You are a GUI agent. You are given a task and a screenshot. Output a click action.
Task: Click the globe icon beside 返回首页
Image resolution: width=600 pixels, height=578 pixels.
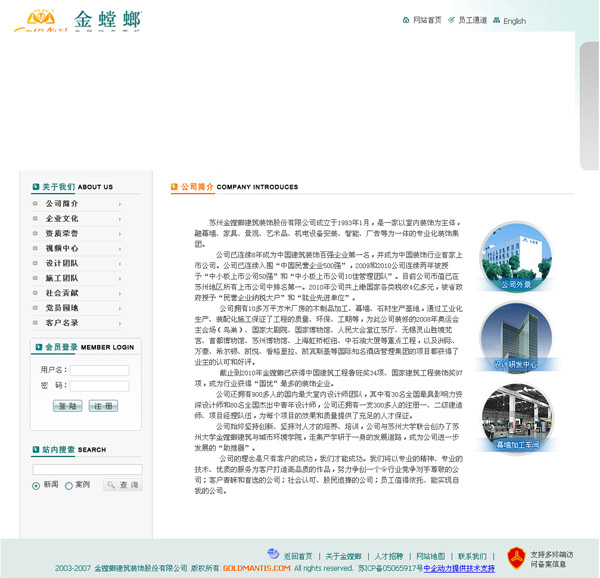273,554
